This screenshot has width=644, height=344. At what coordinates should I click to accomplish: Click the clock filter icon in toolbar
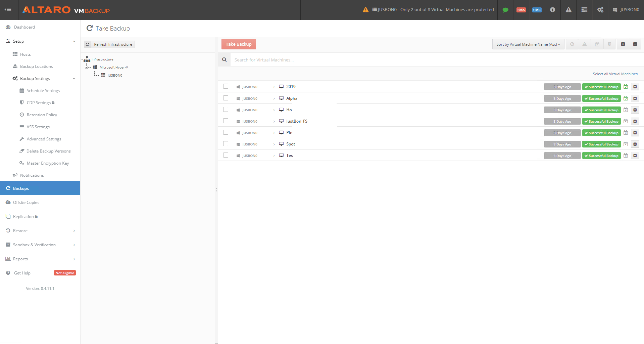tap(572, 44)
